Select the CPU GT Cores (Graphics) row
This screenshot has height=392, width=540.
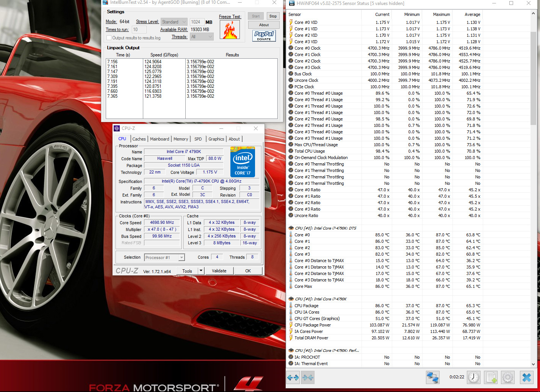pos(385,319)
